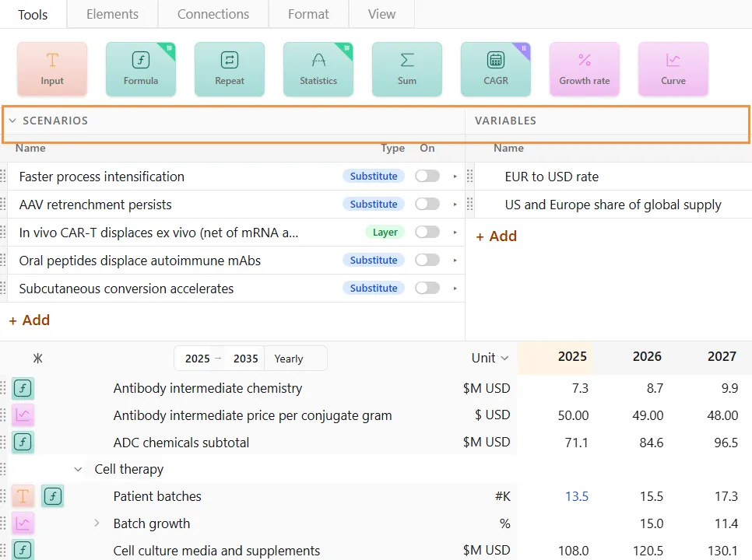Grab drag handle of US and Europe share variable
The height and width of the screenshot is (560, 752).
(x=470, y=205)
